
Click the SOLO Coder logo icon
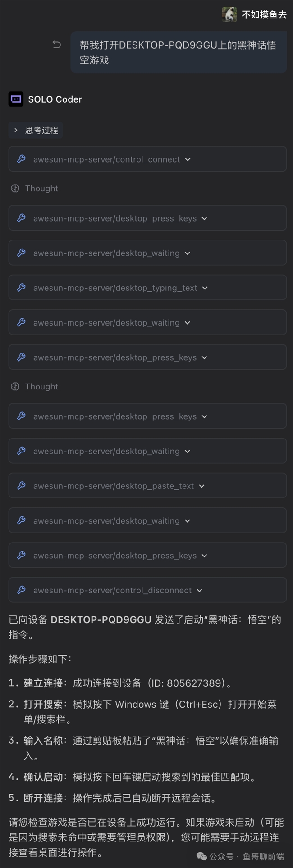16,99
